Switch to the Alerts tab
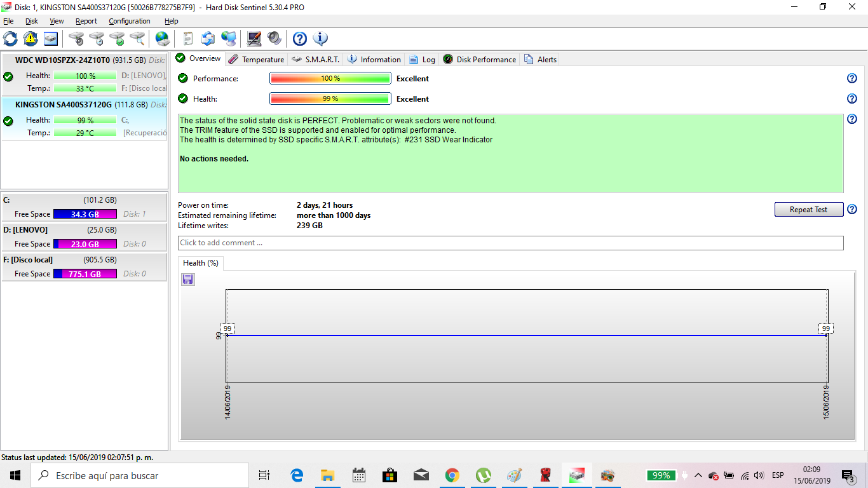This screenshot has width=868, height=488. 540,60
